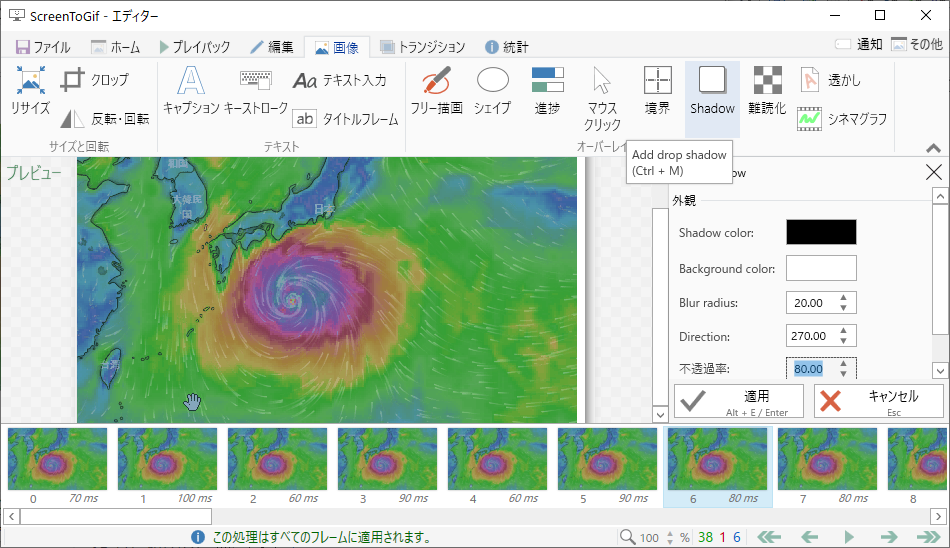Open the マウスクリック mouse clicks tool
The width and height of the screenshot is (950, 548).
point(602,99)
